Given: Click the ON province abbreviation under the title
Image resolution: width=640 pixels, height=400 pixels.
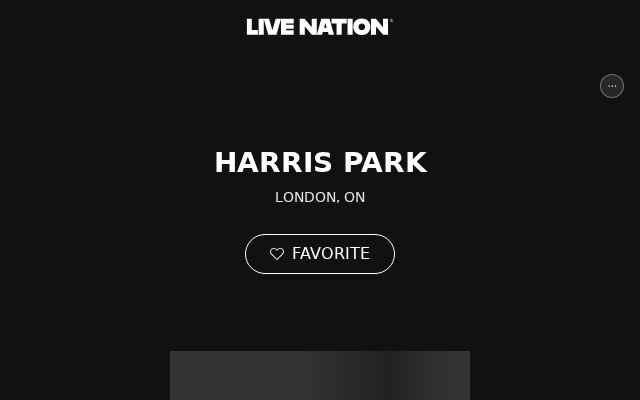Looking at the screenshot, I should click(x=355, y=198).
